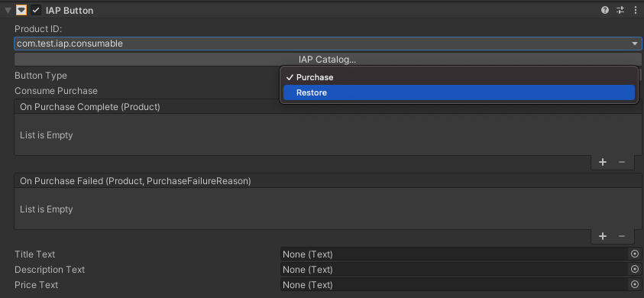Screen dimensions: 644x298
Task: Click the IAP Button script icon
Action: click(x=21, y=10)
